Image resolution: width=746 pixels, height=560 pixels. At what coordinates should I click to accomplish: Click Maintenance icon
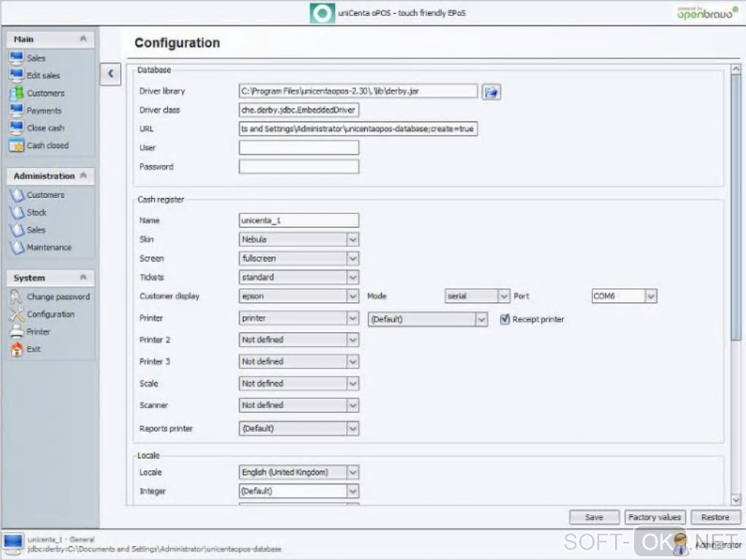pyautogui.click(x=16, y=247)
